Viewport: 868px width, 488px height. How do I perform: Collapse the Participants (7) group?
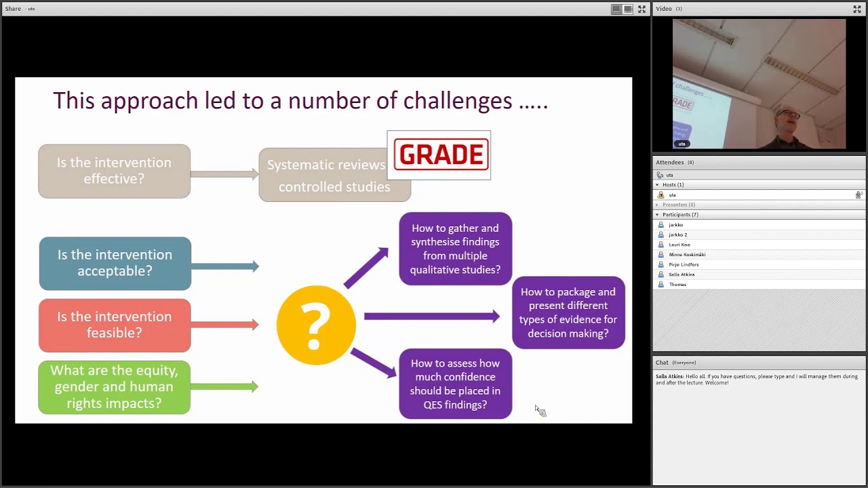657,215
